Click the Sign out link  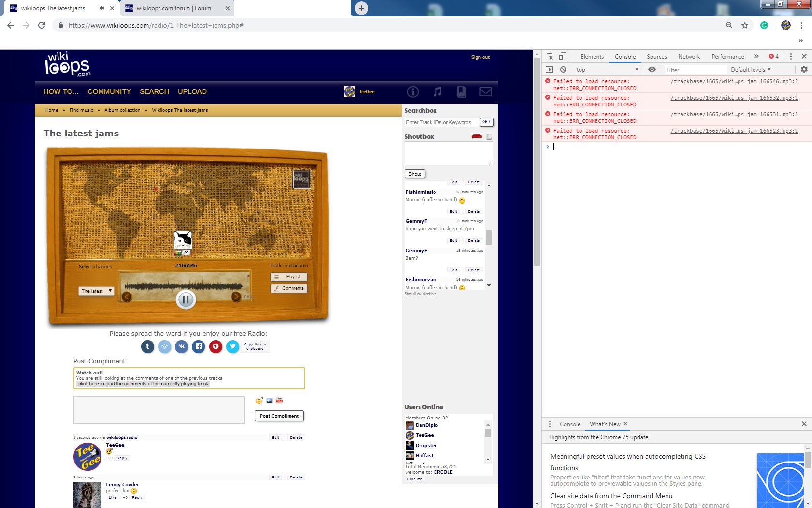tap(480, 57)
